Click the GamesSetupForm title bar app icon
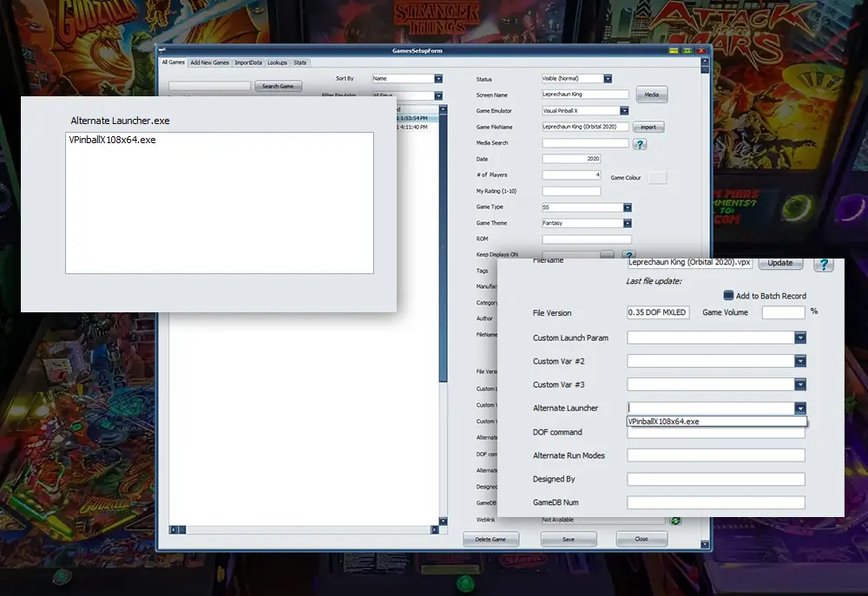868x596 pixels. [x=163, y=50]
